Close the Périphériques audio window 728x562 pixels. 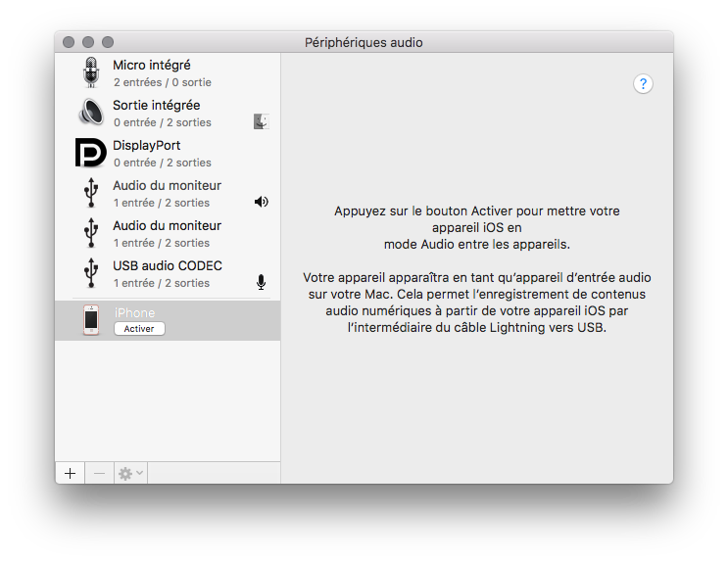(69, 42)
